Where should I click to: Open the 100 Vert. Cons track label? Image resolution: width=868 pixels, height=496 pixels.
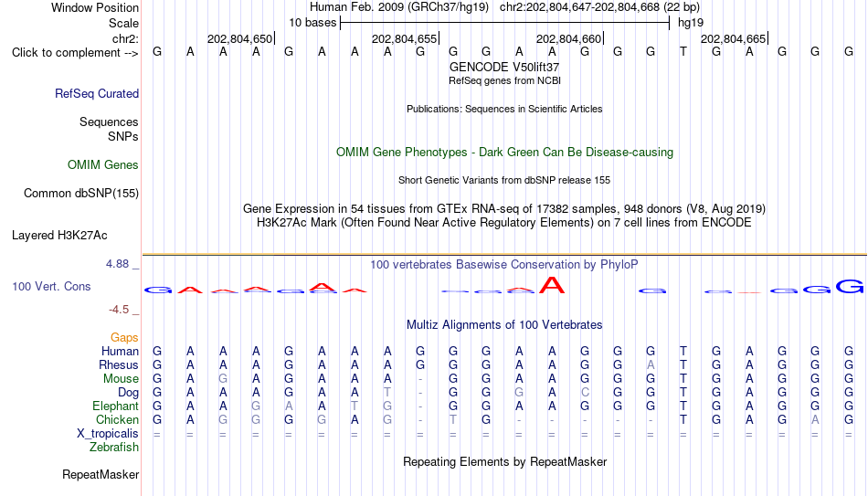[x=51, y=286]
